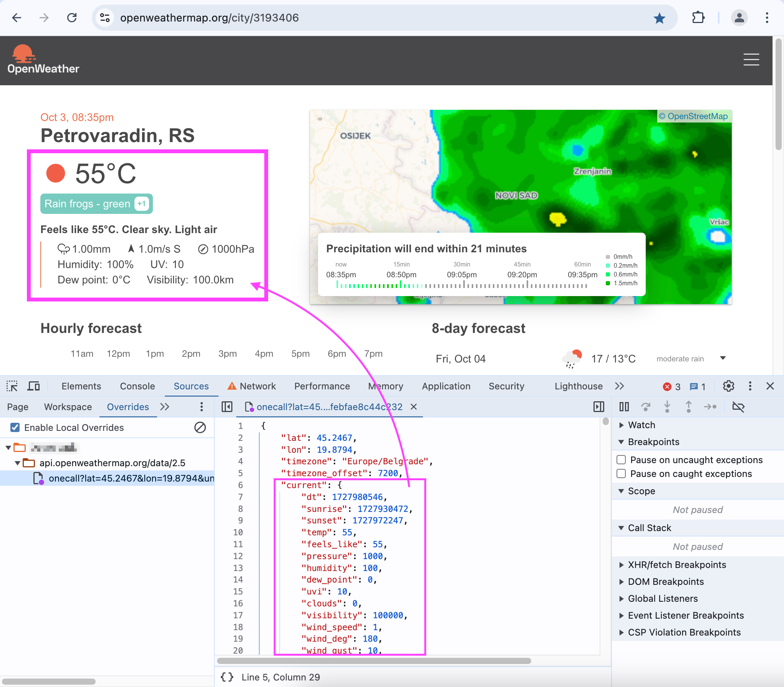Expand DOM Breakpoints
784x687 pixels.
[x=621, y=582]
